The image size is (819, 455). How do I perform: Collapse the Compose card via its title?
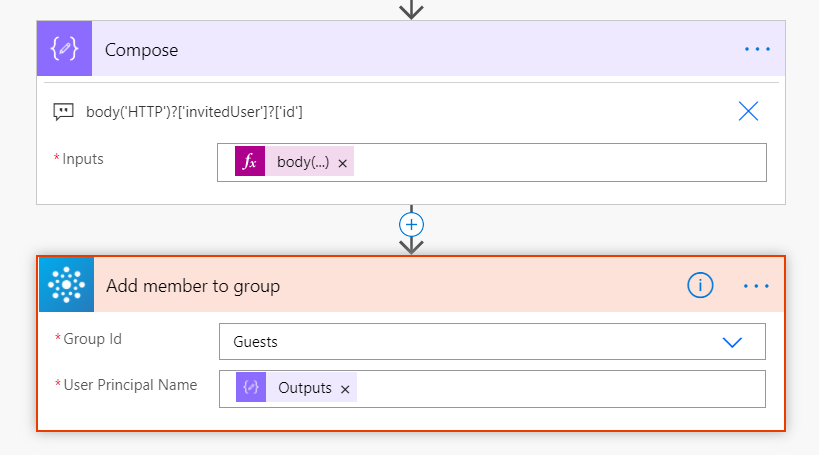[x=141, y=50]
